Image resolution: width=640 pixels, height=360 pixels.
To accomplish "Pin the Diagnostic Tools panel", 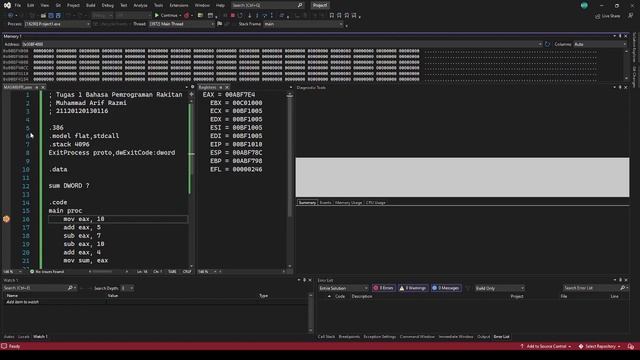I will 620,87.
